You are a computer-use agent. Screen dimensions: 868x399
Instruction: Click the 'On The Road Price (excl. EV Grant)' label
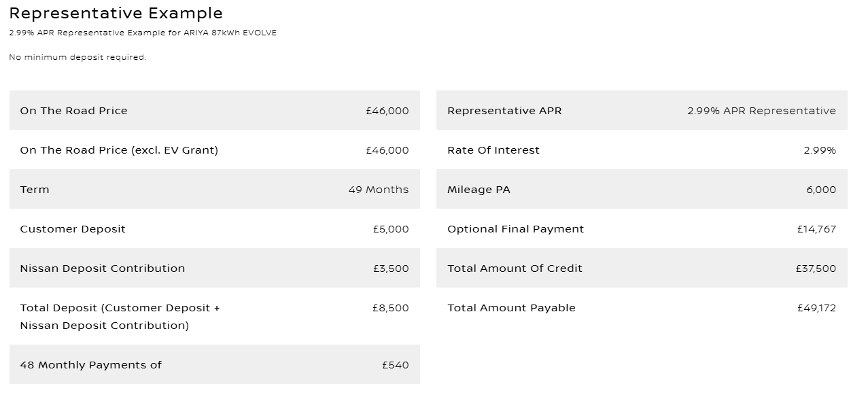(119, 150)
